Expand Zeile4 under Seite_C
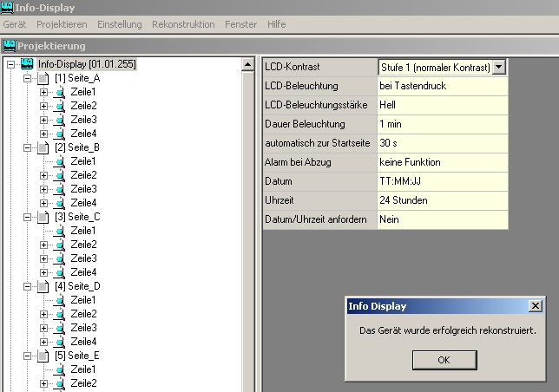 coord(43,272)
